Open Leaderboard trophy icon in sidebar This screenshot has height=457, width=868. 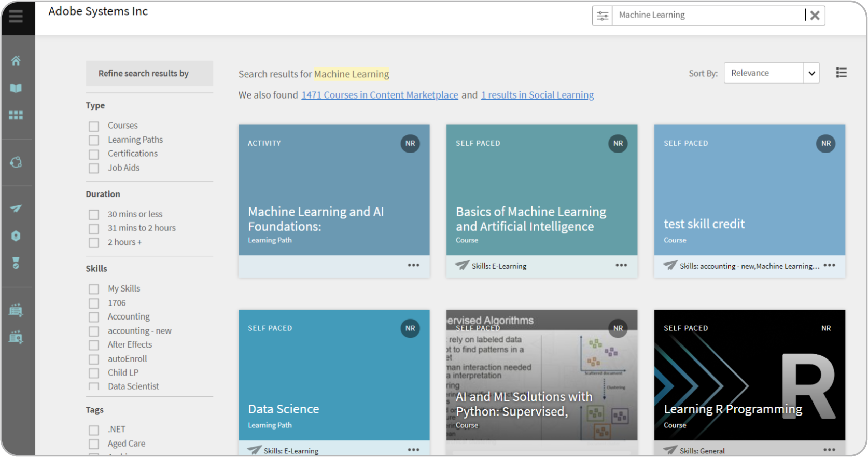click(x=16, y=263)
